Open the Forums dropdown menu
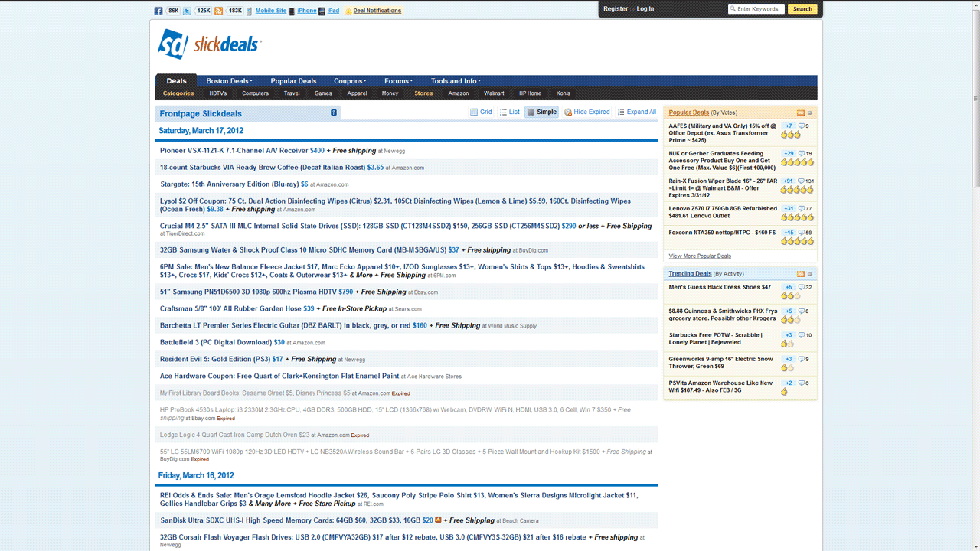This screenshot has width=980, height=551. [398, 81]
